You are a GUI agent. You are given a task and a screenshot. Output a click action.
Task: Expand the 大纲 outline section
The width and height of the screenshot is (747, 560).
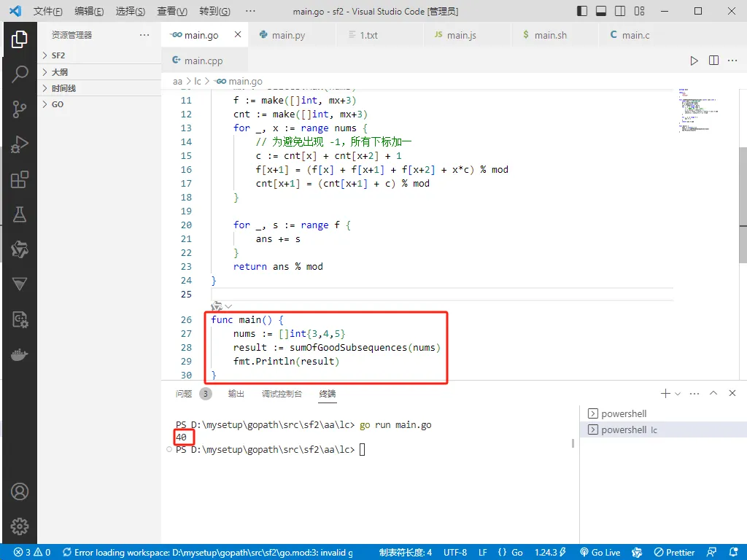99,72
